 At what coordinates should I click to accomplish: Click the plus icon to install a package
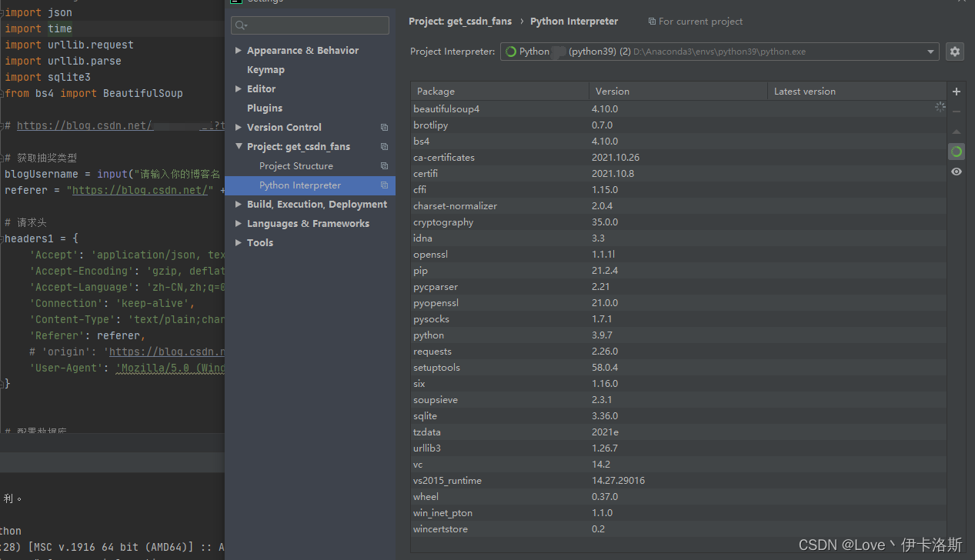click(x=957, y=92)
